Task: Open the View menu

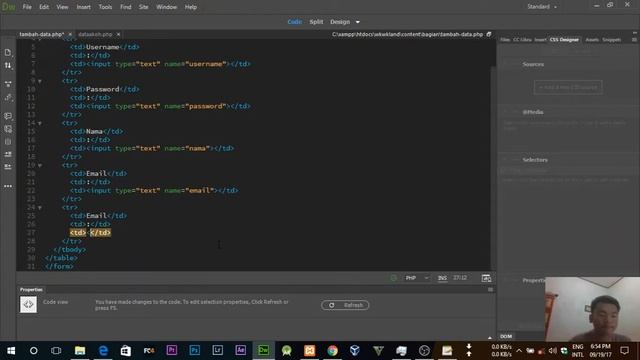Action: click(62, 7)
